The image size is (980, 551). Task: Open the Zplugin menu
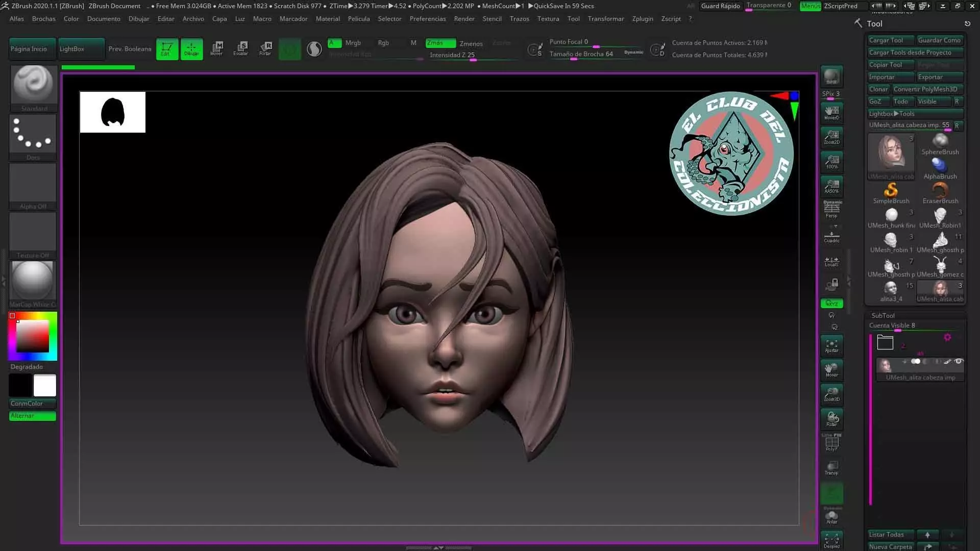642,18
